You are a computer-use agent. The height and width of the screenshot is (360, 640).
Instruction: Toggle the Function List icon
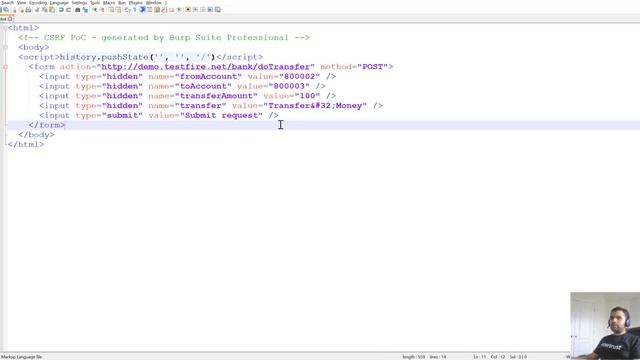pyautogui.click(x=164, y=9)
